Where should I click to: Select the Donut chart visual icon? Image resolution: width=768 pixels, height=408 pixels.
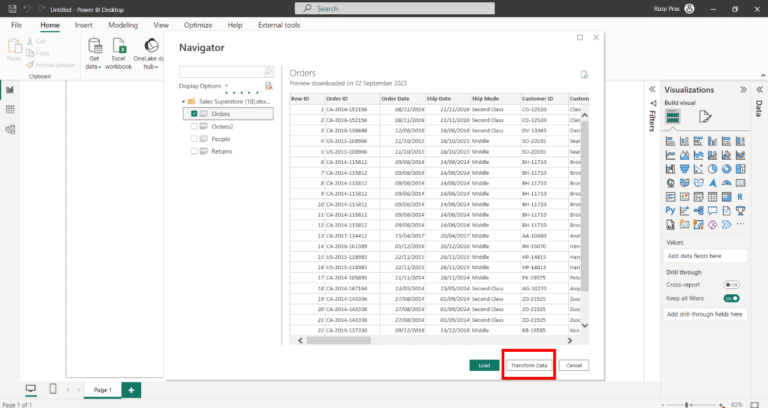pos(726,169)
